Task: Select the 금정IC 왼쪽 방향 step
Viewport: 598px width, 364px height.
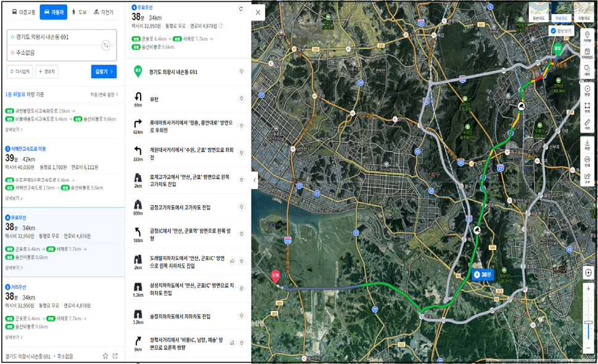Action: click(188, 234)
